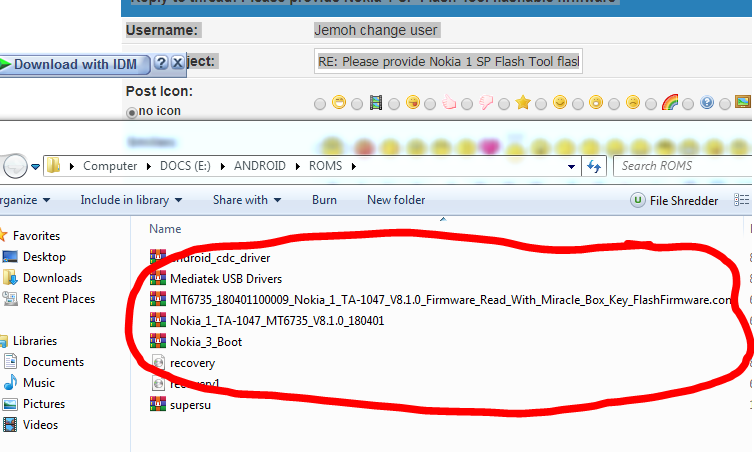Click the Favorites star icon
Viewport: 754px width, 452px height.
[x=3, y=235]
